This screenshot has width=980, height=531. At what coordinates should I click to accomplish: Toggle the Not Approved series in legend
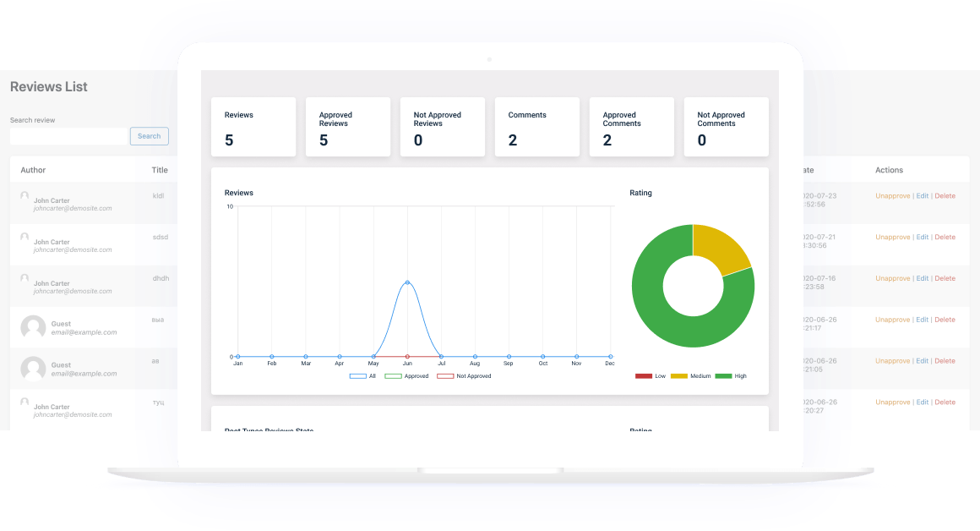465,376
